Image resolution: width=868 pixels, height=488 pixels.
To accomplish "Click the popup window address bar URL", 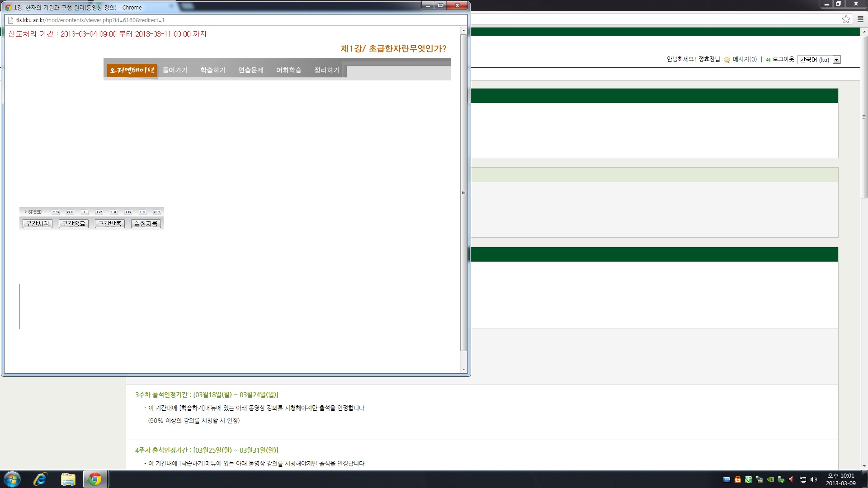I will (x=90, y=20).
